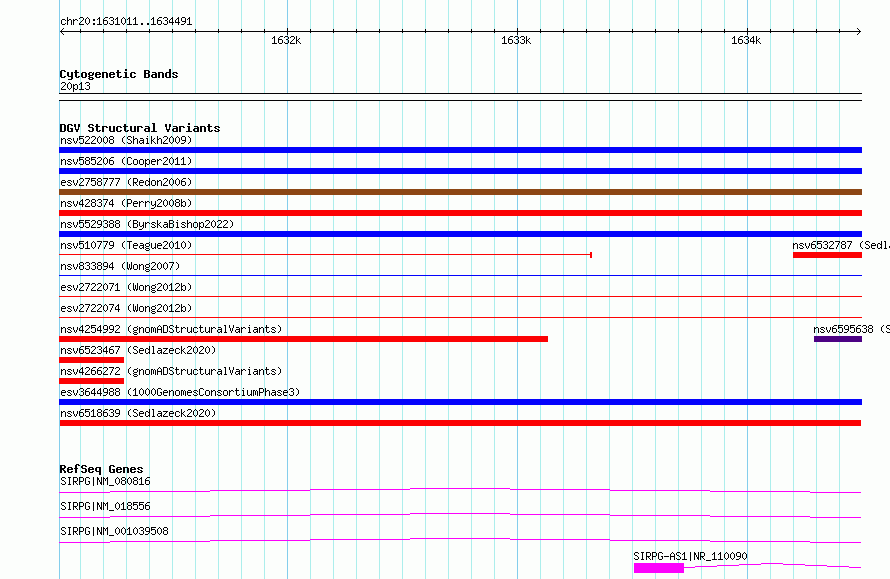Open variant nsv4254992 (gnomADStructuralVariants) label

pyautogui.click(x=171, y=329)
